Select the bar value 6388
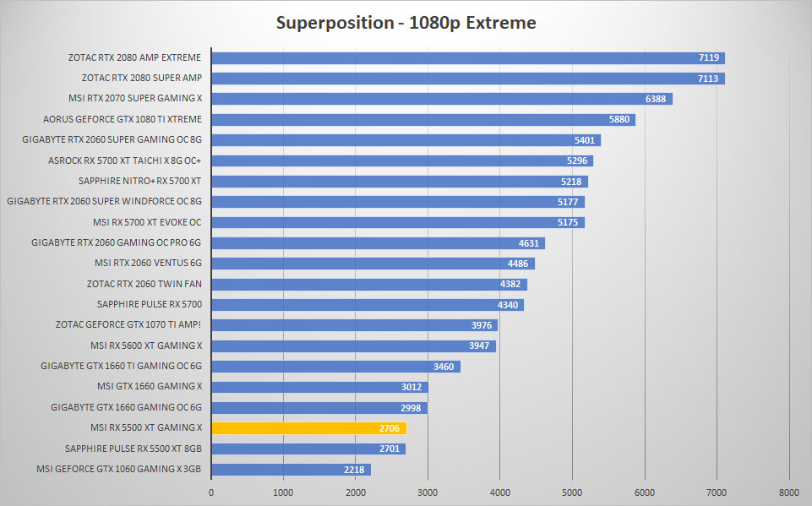 pos(656,98)
